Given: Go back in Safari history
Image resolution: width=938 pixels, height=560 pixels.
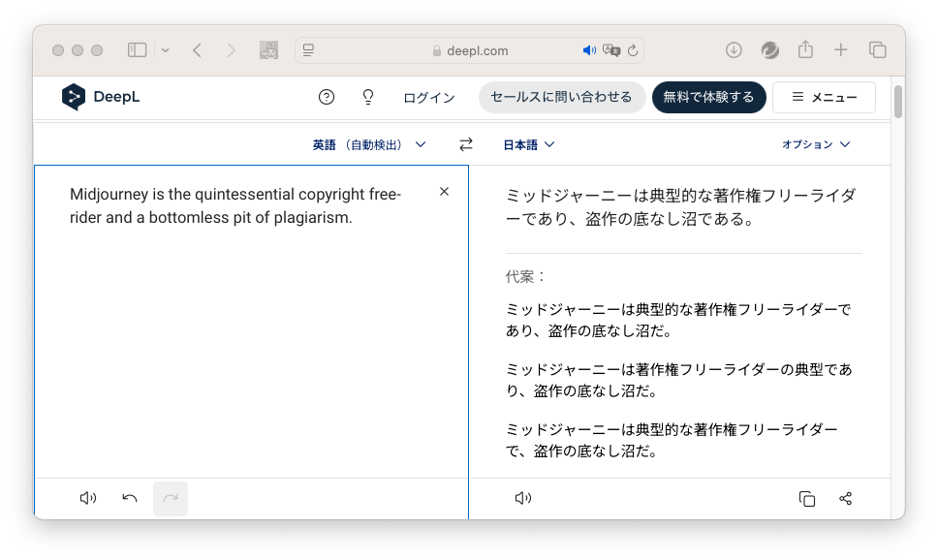Looking at the screenshot, I should point(198,50).
